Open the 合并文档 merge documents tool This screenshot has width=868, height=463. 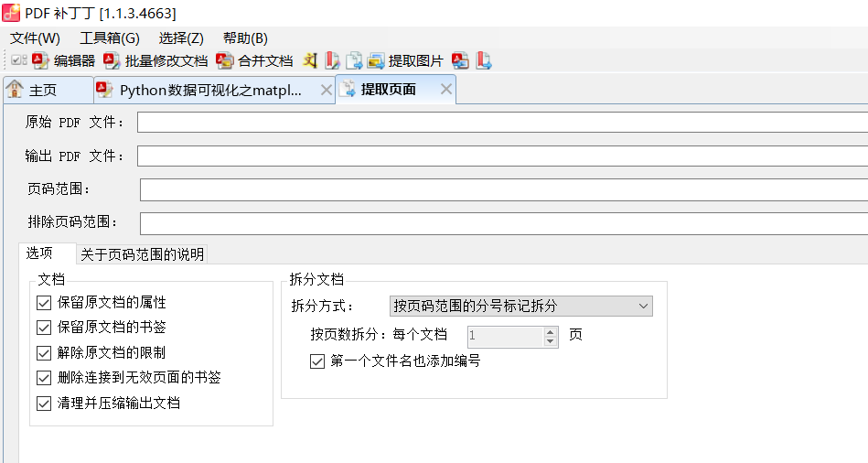(254, 60)
